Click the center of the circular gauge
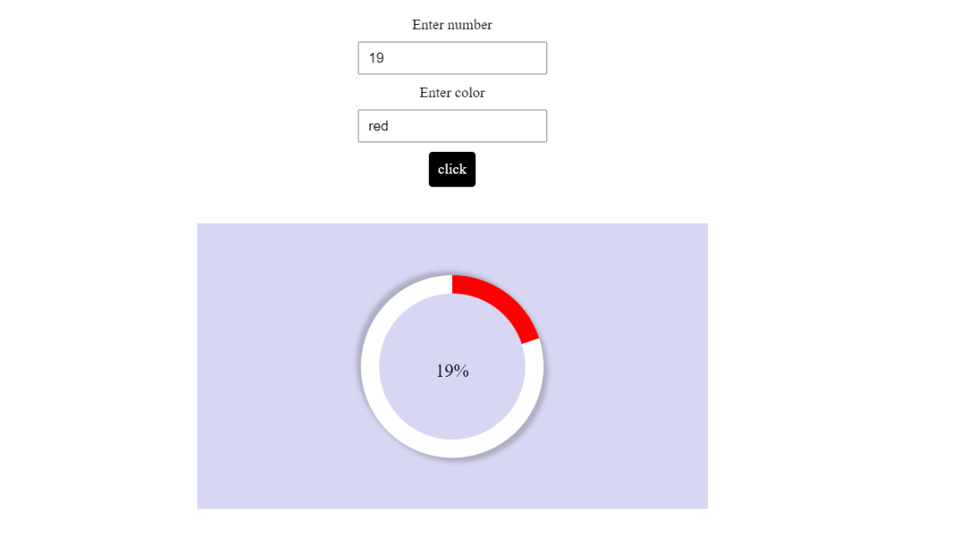 (452, 367)
